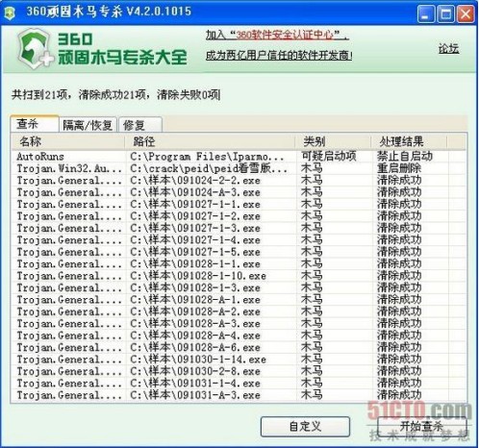479x448 pixels.
Task: Select path C:\样本\091028-1-3.exe
Action: (x=195, y=287)
